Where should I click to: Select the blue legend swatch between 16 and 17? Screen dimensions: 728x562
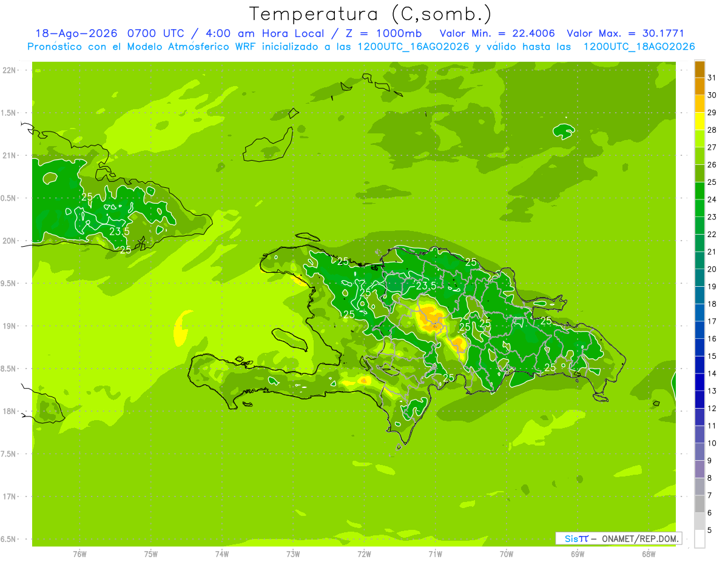click(699, 330)
